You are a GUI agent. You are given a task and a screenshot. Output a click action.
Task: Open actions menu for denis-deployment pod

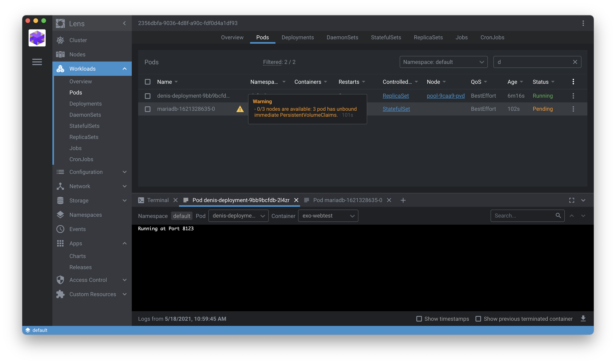pyautogui.click(x=573, y=96)
